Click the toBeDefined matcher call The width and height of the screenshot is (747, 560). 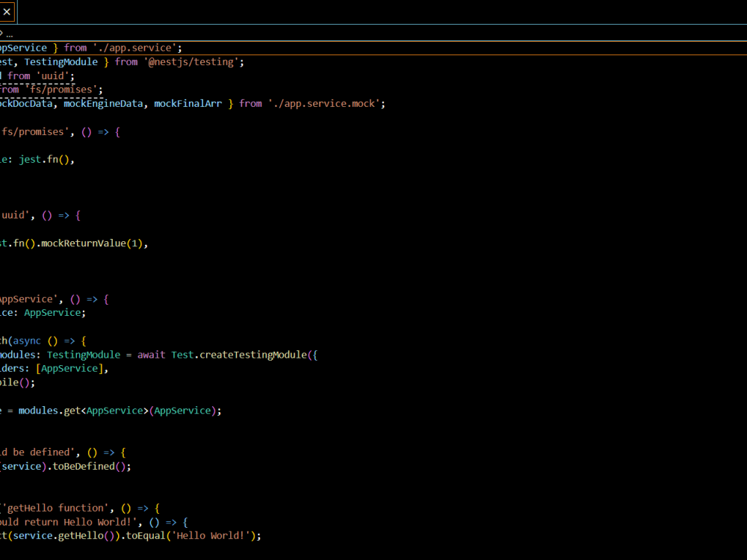pyautogui.click(x=84, y=467)
